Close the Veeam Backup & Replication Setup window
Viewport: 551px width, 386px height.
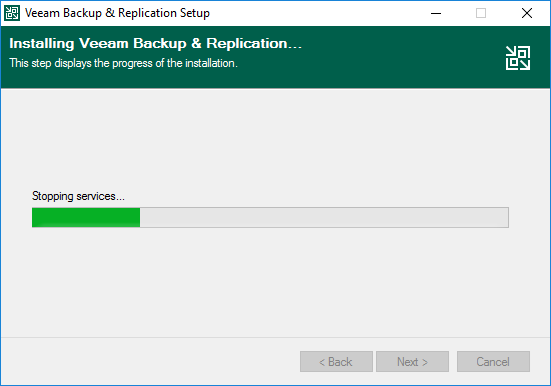click(527, 13)
